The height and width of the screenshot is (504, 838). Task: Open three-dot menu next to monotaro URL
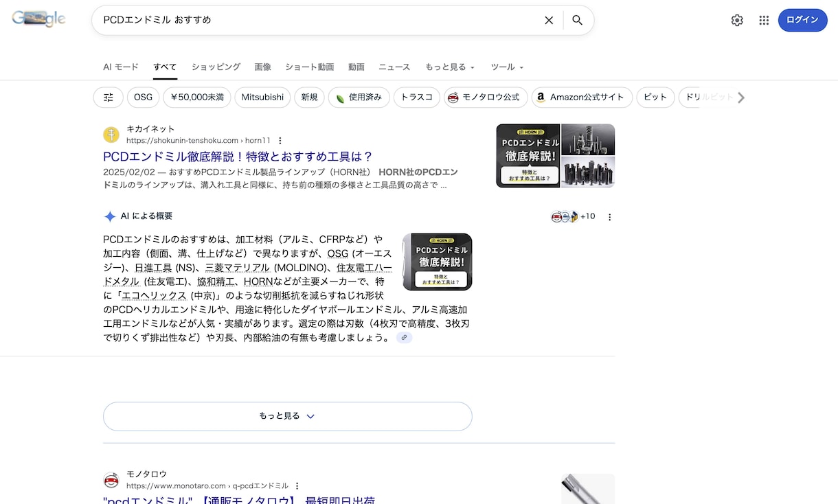pyautogui.click(x=297, y=486)
